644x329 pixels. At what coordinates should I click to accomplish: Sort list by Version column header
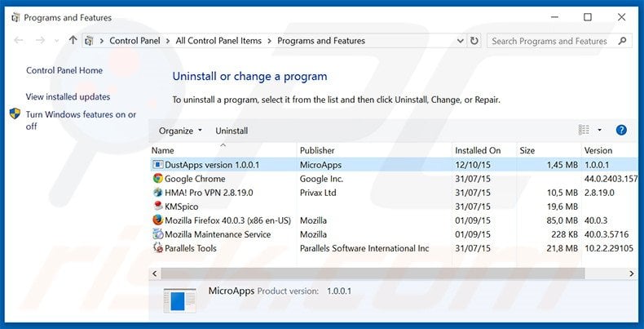[610, 150]
